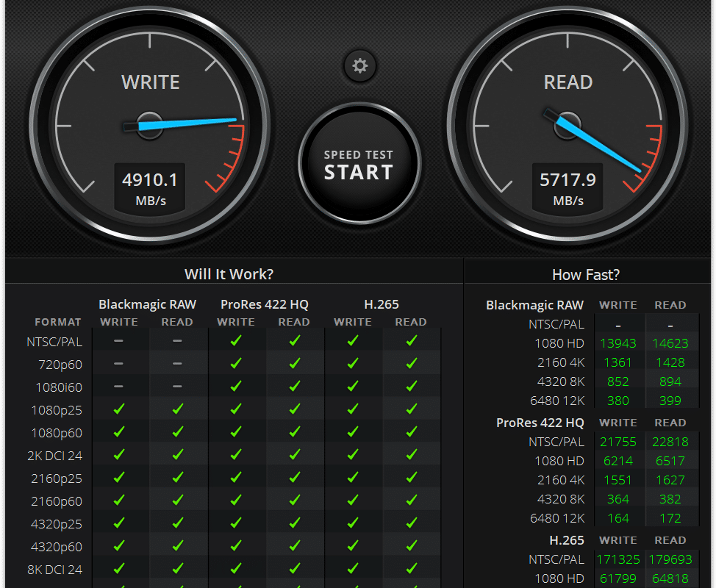Click the 1080p25 format row label
This screenshot has width=716, height=588.
[57, 410]
